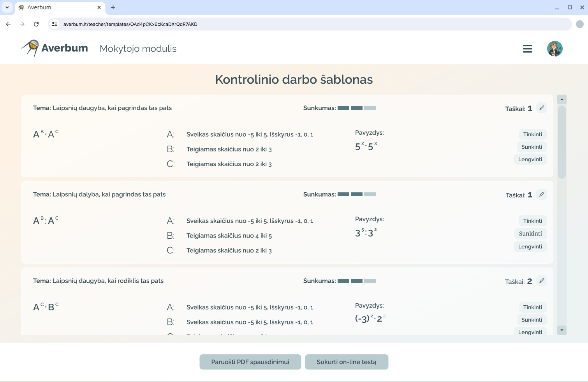Click the teacher profile avatar
Image resolution: width=588 pixels, height=382 pixels.
point(555,49)
